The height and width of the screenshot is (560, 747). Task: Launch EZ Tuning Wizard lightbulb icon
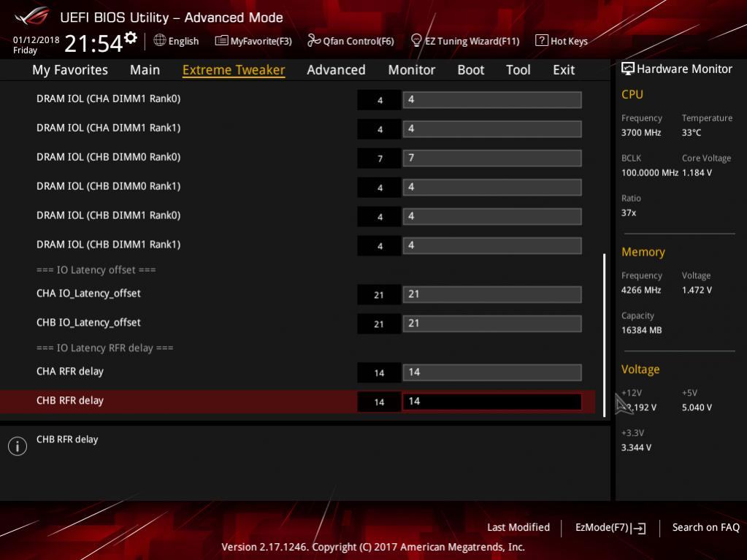click(x=416, y=40)
